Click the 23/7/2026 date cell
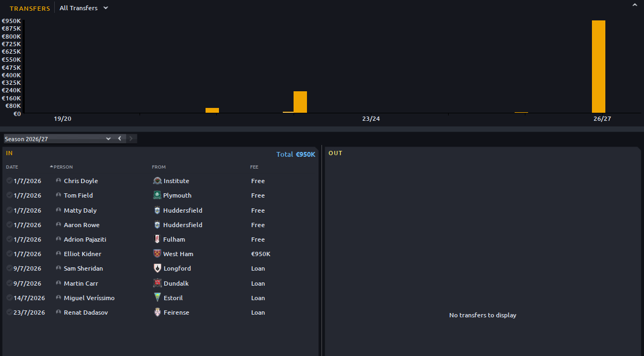The width and height of the screenshot is (644, 356). click(30, 313)
